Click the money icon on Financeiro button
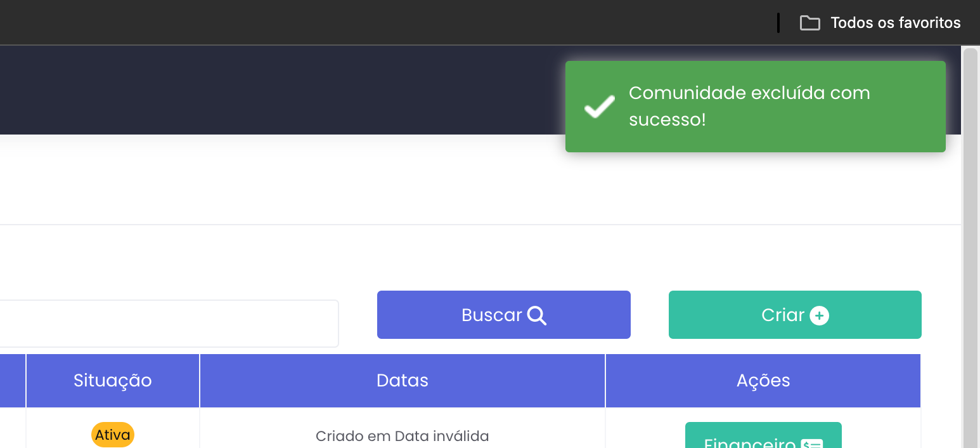980x448 pixels. coord(812,444)
